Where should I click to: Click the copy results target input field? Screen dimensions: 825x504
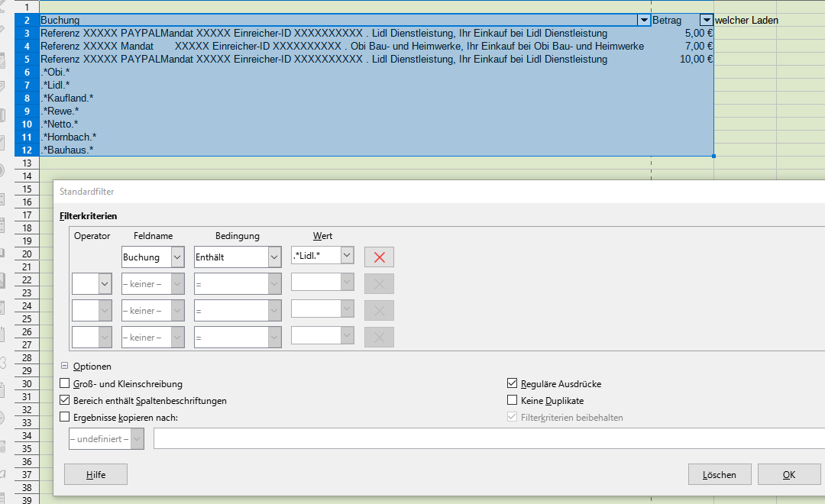[x=490, y=439]
